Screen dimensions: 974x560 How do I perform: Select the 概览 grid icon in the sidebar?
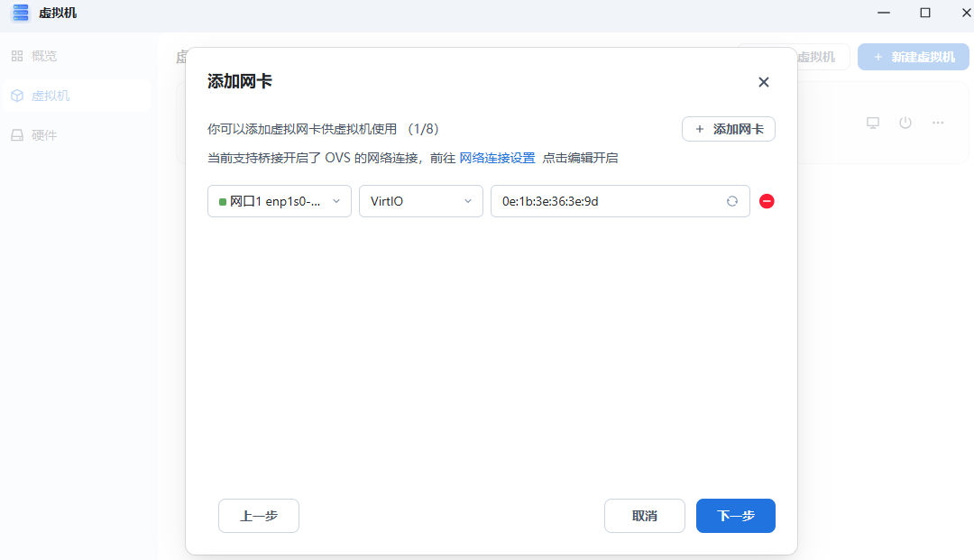tap(16, 55)
